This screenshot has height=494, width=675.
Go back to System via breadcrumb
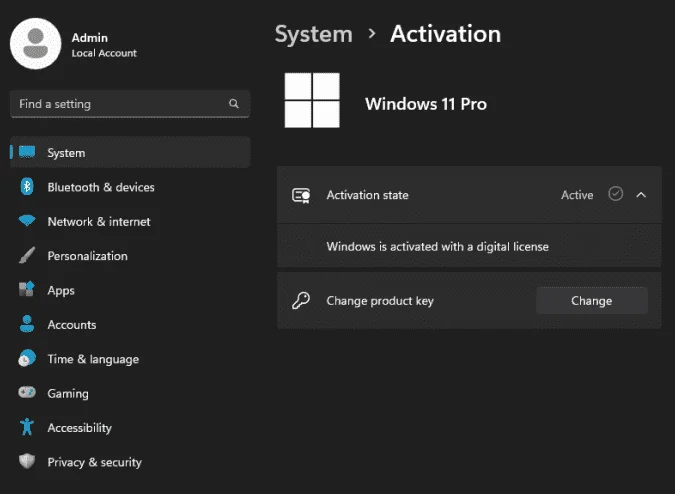click(313, 34)
